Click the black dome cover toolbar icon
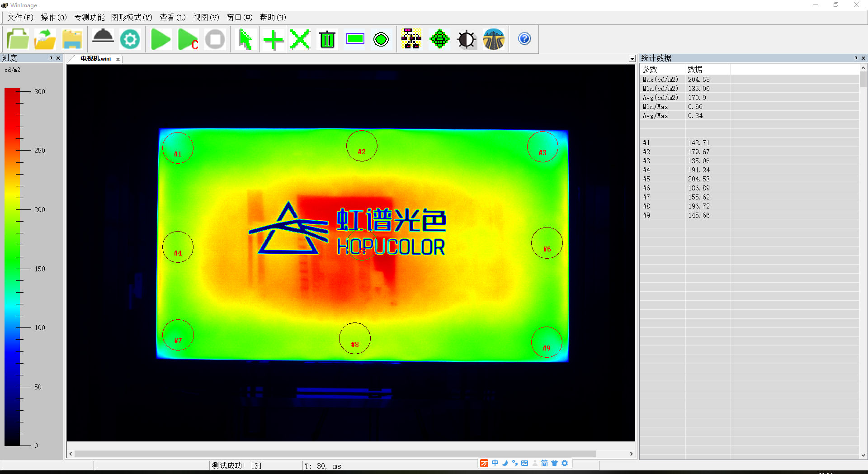Image resolution: width=868 pixels, height=474 pixels. point(103,36)
